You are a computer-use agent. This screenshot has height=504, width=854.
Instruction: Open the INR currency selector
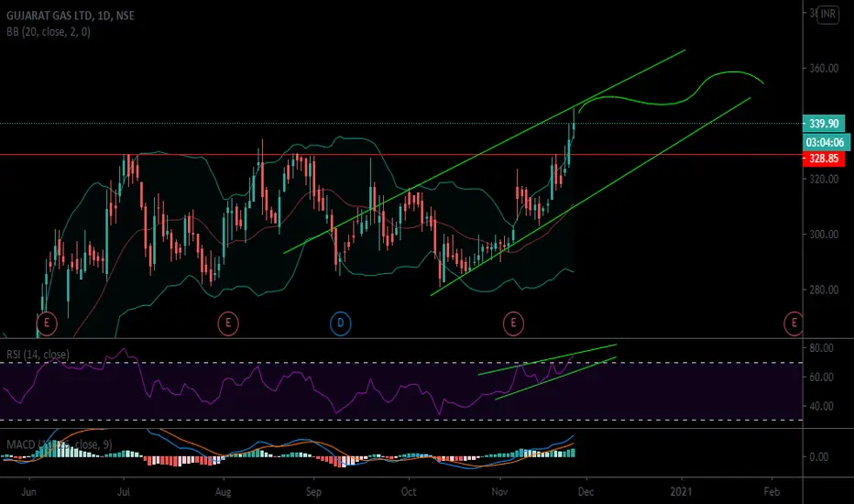827,14
